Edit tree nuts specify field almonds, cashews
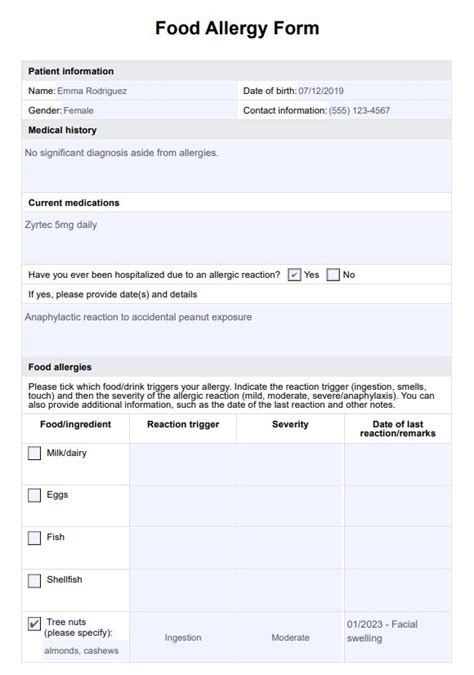 [85, 650]
